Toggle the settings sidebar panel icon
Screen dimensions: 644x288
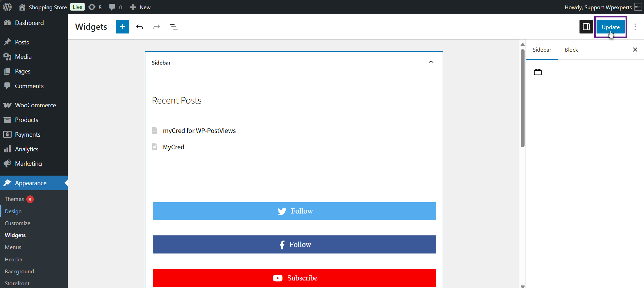click(x=586, y=27)
